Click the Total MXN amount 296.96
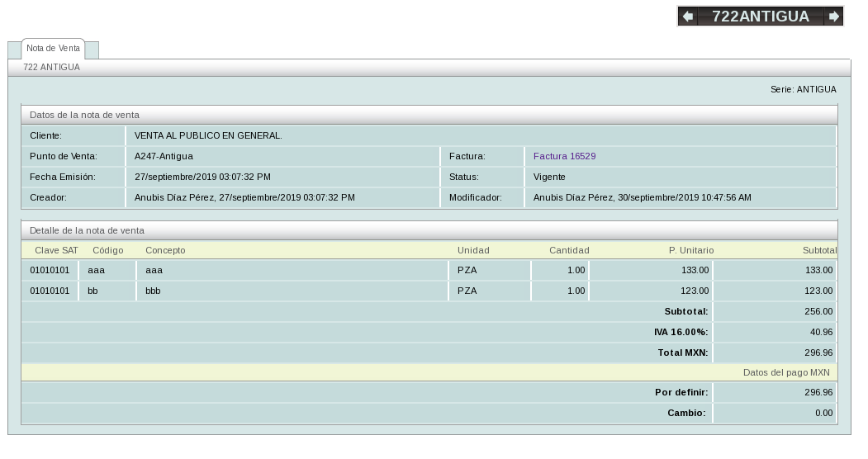Image resolution: width=868 pixels, height=459 pixels. pyautogui.click(x=818, y=353)
